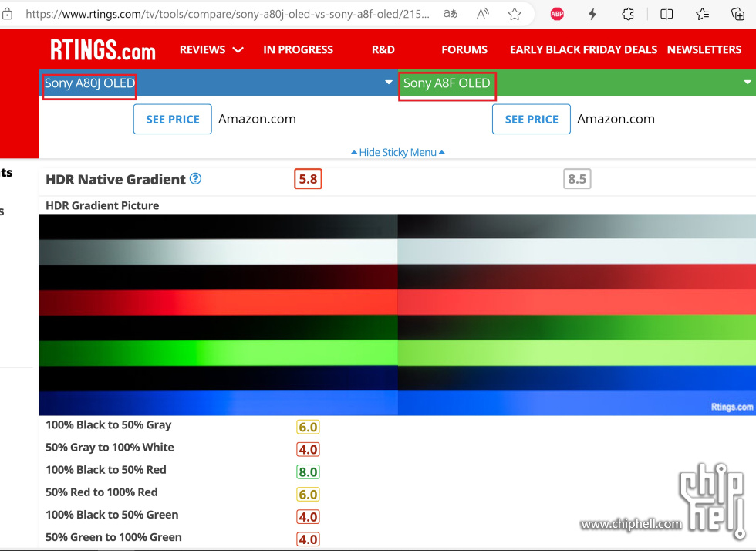This screenshot has height=551, width=756.
Task: Click the 4.0 score for Green to Green
Action: (308, 539)
